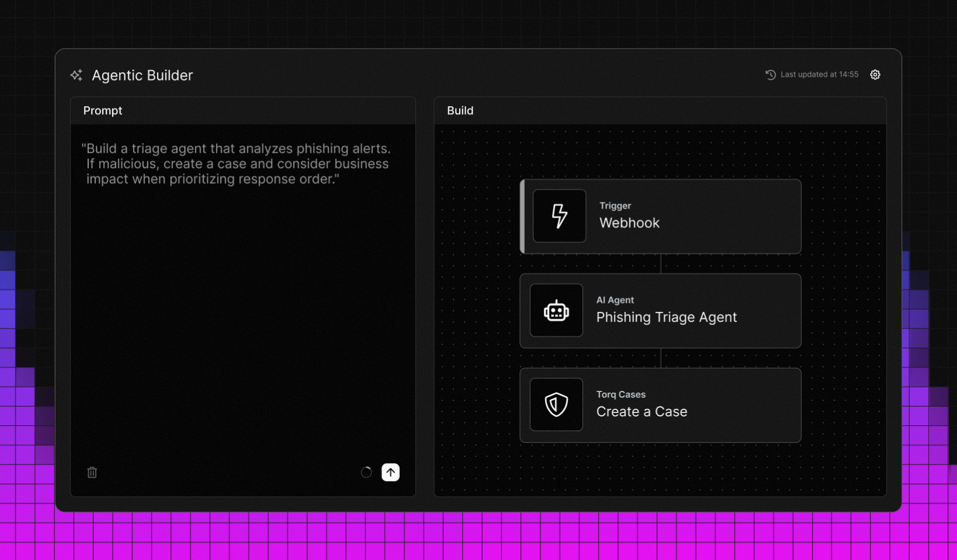Screen dimensions: 957x560
Task: Select the Phishing Triage Agent node label
Action: pyautogui.click(x=666, y=317)
